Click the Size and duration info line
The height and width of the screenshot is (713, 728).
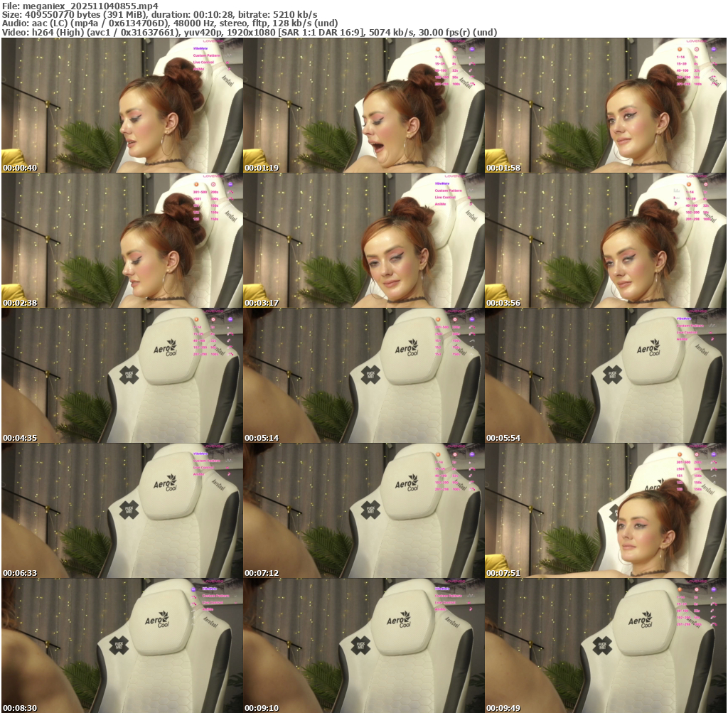click(x=160, y=14)
